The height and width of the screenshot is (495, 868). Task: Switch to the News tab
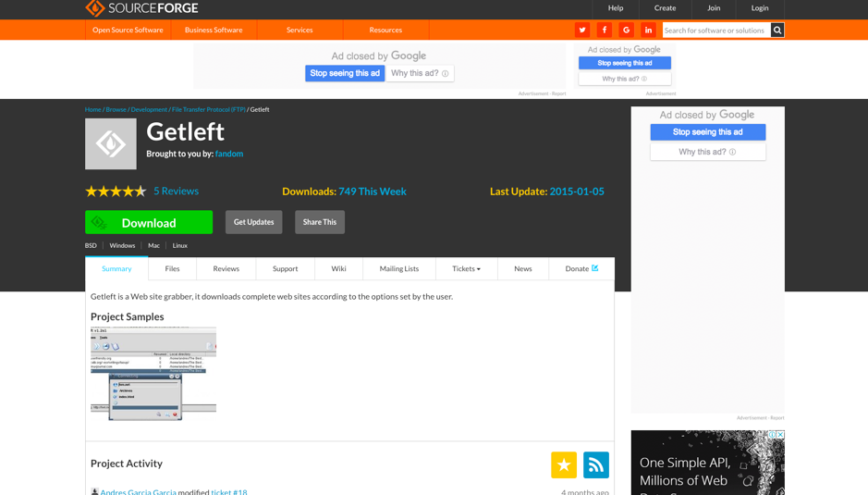(x=523, y=269)
